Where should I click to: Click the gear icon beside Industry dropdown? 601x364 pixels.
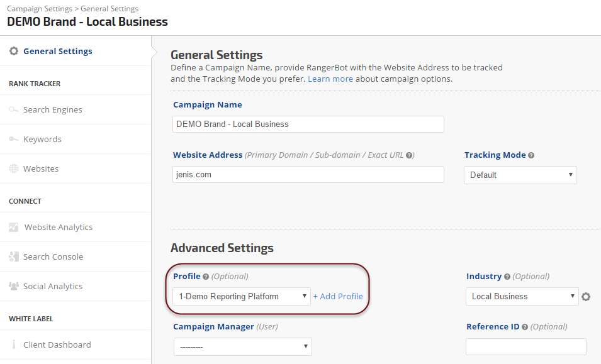tap(586, 297)
